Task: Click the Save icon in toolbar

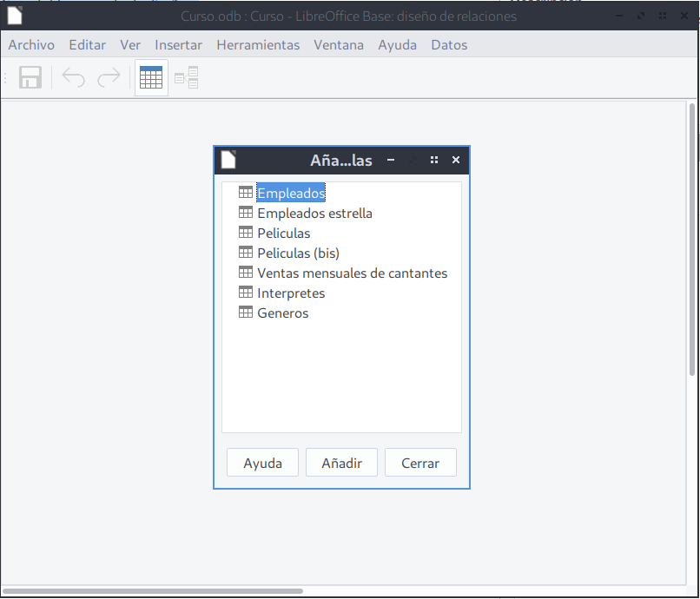Action: click(30, 77)
